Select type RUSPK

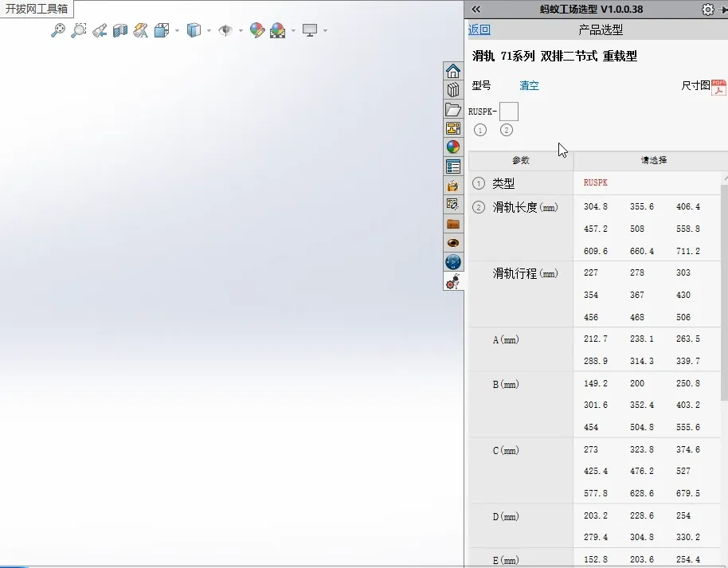coord(595,183)
